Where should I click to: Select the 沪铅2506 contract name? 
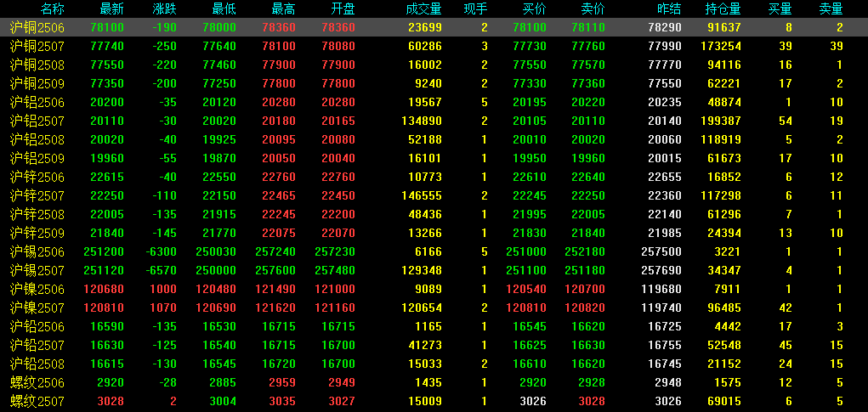37,327
